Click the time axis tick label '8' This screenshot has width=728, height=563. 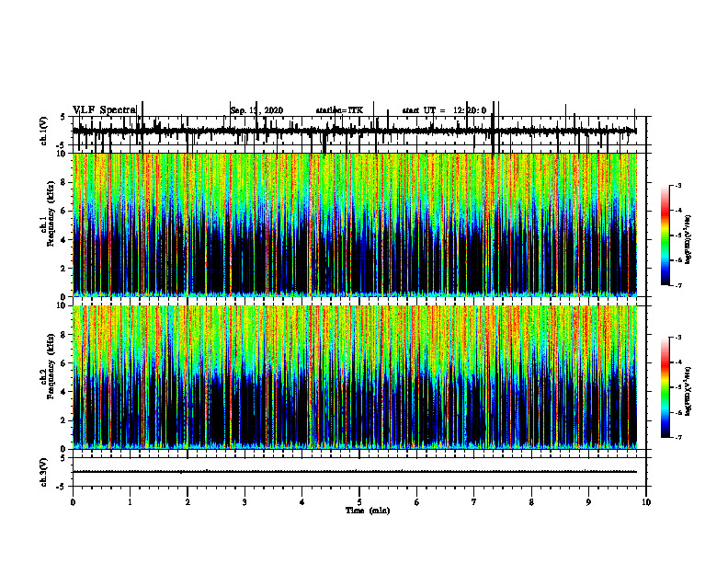tap(531, 502)
